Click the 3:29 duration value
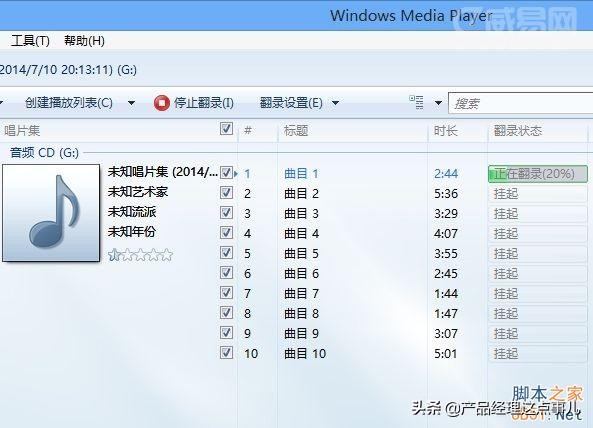The image size is (593, 428). 446,214
